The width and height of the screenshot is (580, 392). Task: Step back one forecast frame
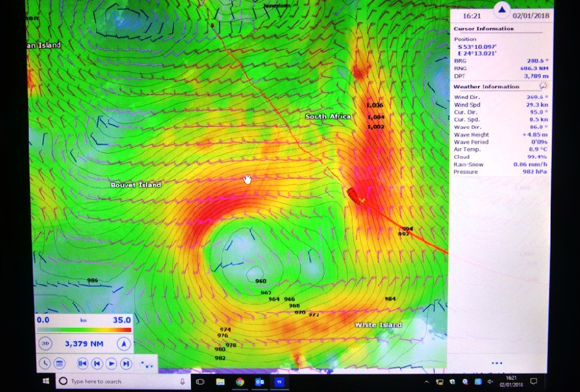97,363
